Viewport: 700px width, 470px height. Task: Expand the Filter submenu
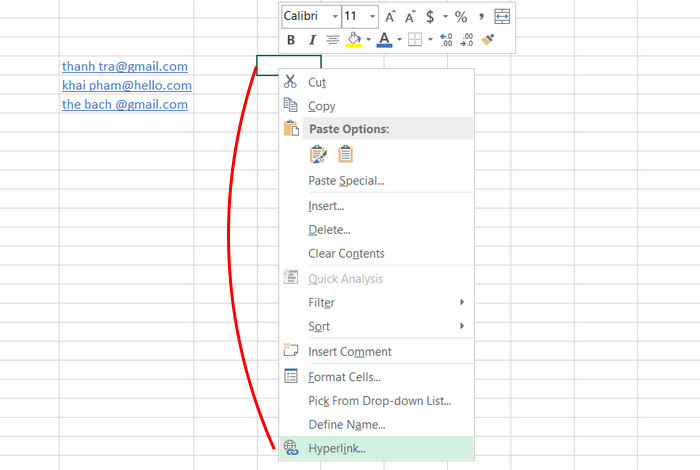[x=377, y=303]
